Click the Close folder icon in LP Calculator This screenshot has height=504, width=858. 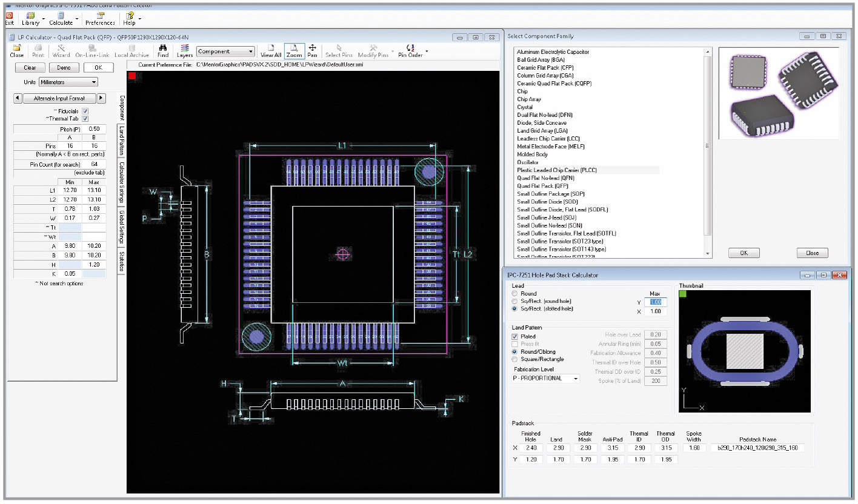pyautogui.click(x=17, y=48)
